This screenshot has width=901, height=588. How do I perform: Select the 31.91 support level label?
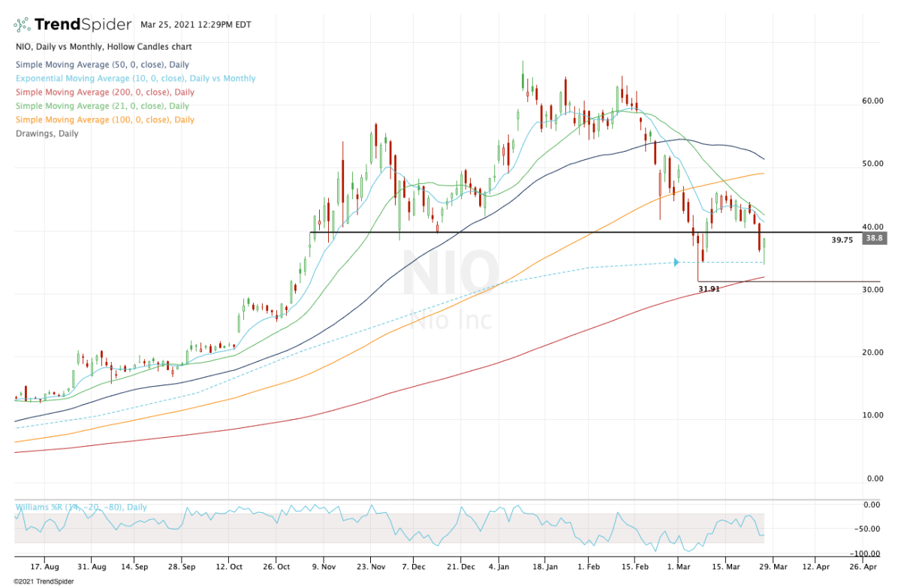click(x=709, y=288)
